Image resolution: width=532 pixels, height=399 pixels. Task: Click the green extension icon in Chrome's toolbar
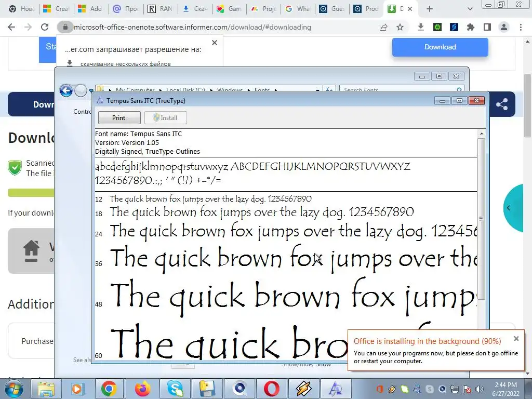click(x=437, y=27)
